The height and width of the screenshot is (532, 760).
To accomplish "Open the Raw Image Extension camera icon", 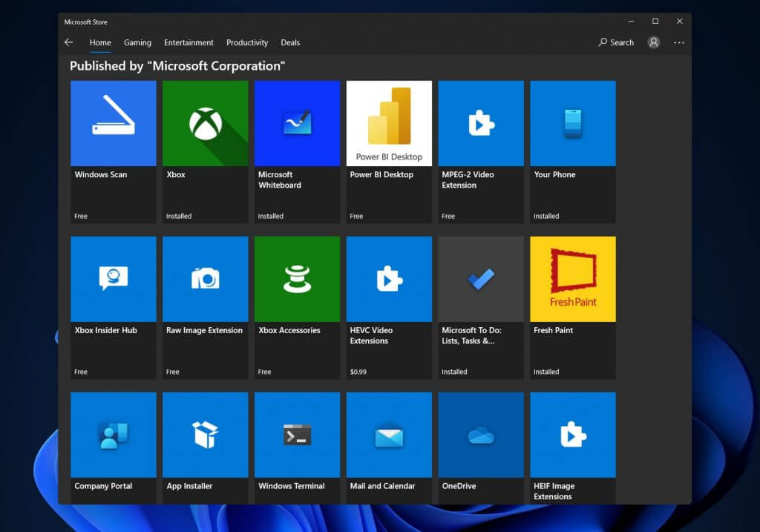I will (x=205, y=279).
